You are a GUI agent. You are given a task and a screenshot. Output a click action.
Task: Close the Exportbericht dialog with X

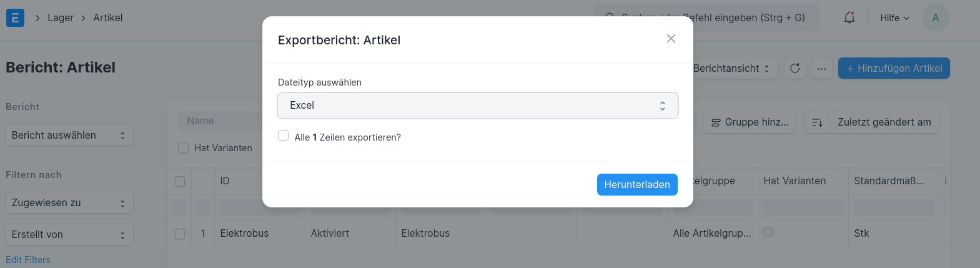[671, 39]
